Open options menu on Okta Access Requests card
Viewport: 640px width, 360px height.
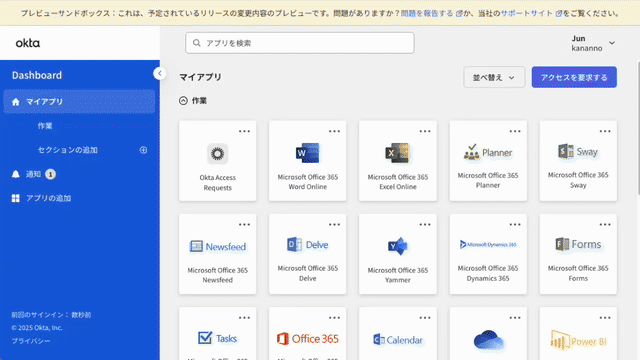click(244, 131)
